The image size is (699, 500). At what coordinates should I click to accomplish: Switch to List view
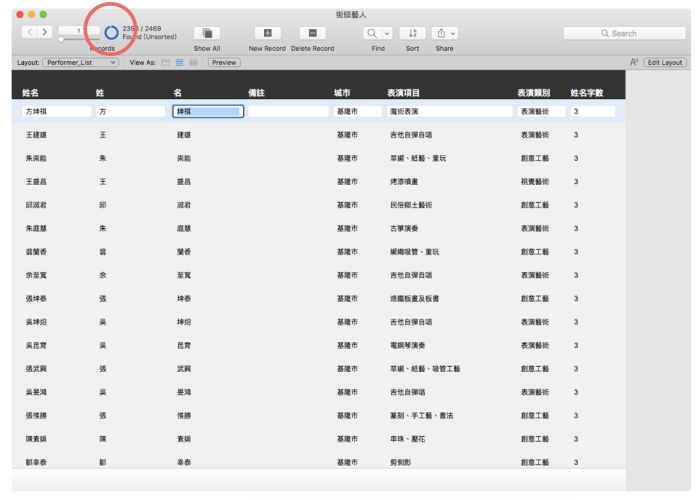179,62
